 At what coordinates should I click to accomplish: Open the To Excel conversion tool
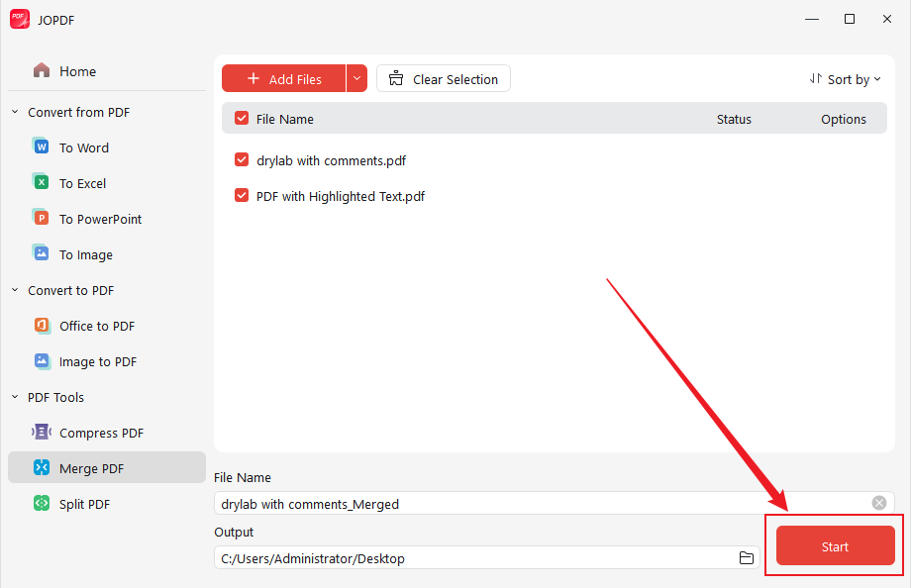pos(41,182)
